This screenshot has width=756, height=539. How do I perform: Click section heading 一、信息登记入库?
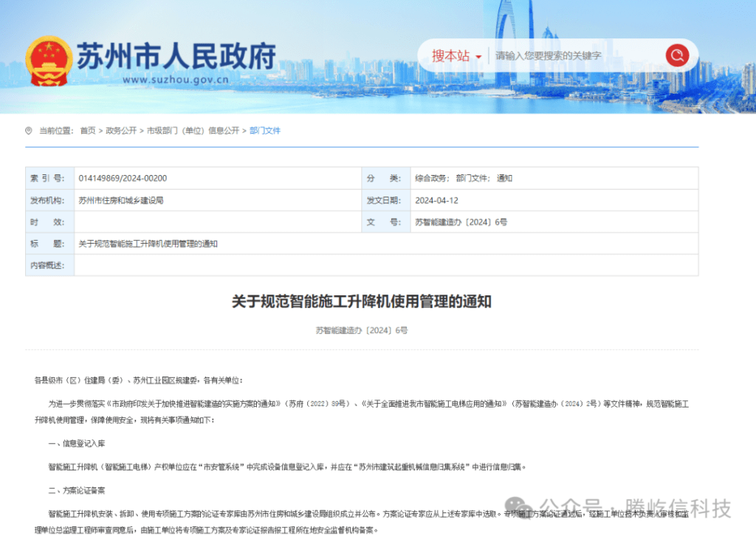point(81,443)
